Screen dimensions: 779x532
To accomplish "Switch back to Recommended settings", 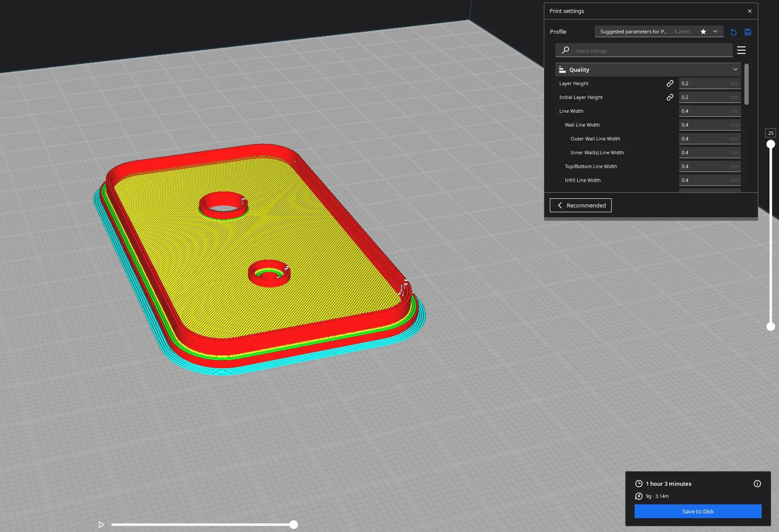I will 581,205.
